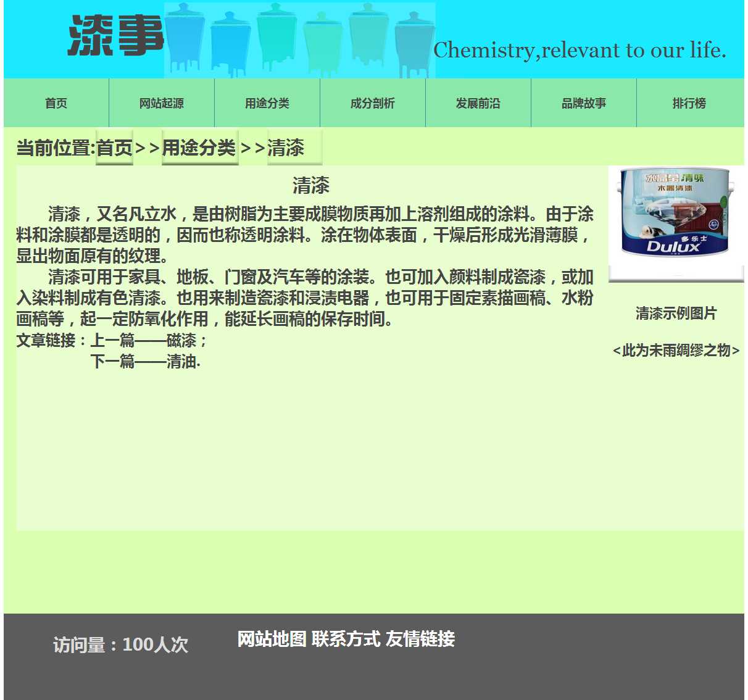Click the Chemistry tagline in the header
Image resolution: width=748 pixels, height=700 pixels.
579,50
